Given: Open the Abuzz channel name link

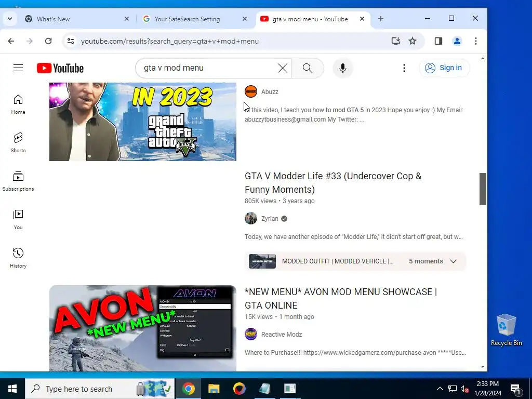Looking at the screenshot, I should [x=270, y=92].
